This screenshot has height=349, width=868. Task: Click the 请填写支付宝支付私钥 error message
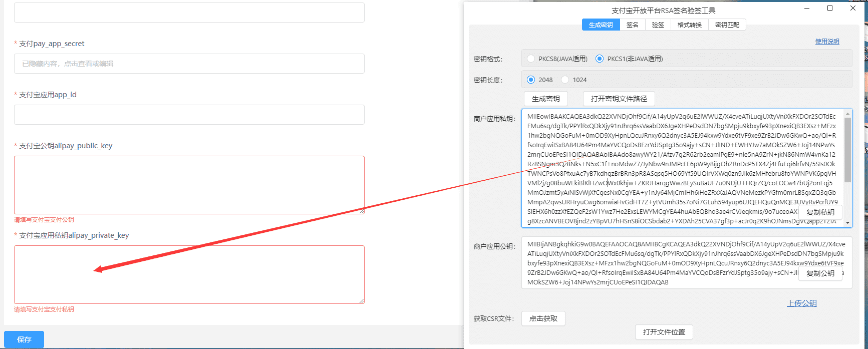point(44,309)
